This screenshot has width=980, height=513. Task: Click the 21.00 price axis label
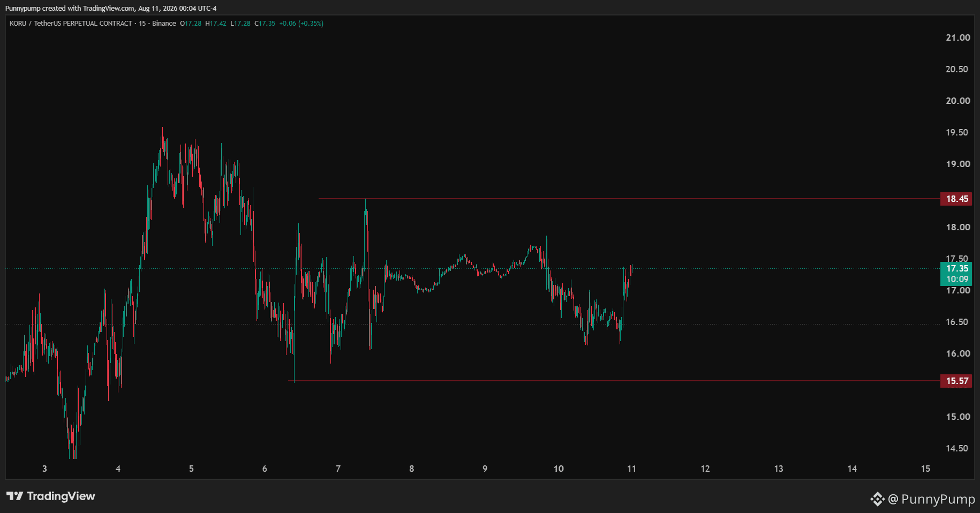coord(958,37)
